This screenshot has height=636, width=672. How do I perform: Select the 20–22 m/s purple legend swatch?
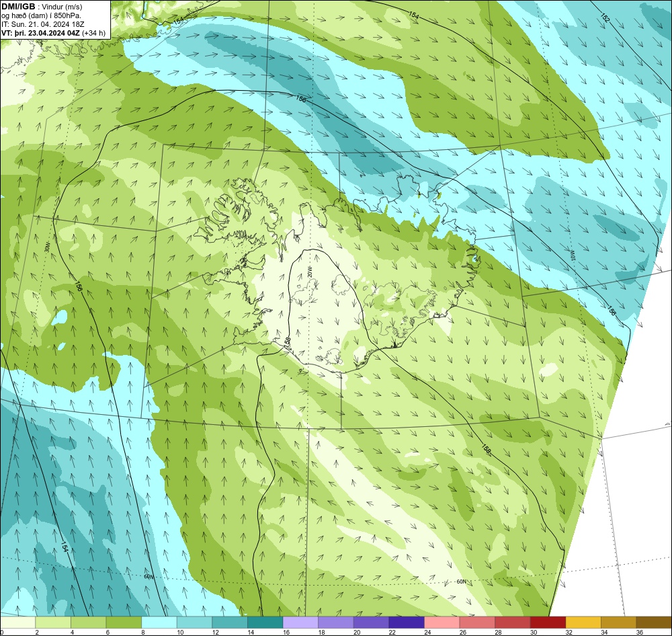372,622
